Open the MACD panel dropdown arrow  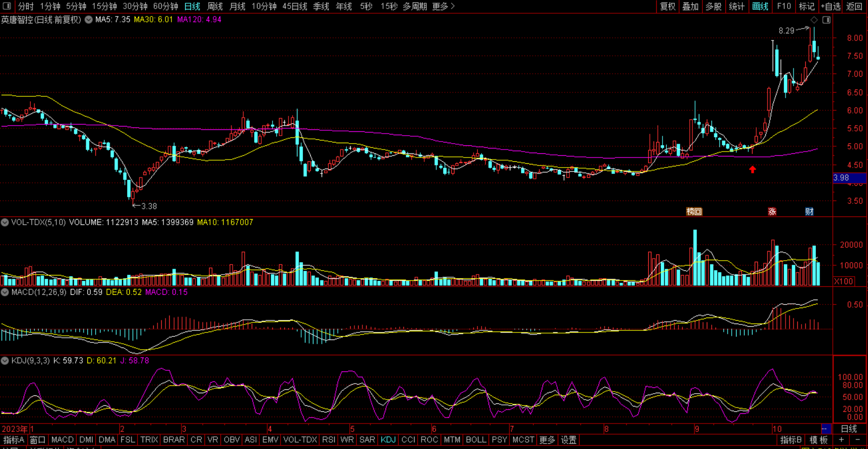pyautogui.click(x=5, y=292)
